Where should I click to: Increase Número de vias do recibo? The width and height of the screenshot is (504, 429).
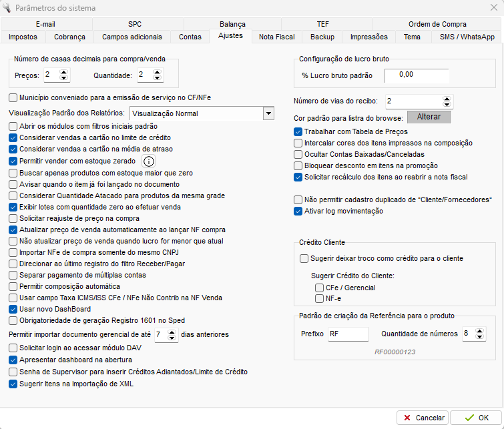coord(447,99)
